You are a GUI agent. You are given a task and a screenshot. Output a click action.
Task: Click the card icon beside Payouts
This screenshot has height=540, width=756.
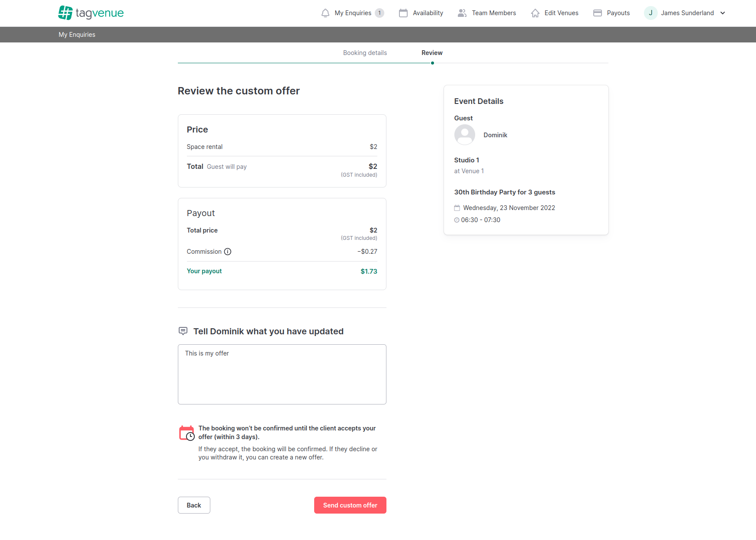click(x=598, y=13)
